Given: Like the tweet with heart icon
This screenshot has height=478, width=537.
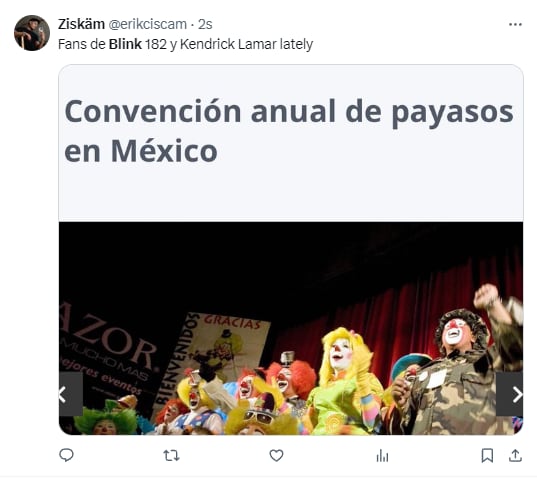Looking at the screenshot, I should pos(276,456).
